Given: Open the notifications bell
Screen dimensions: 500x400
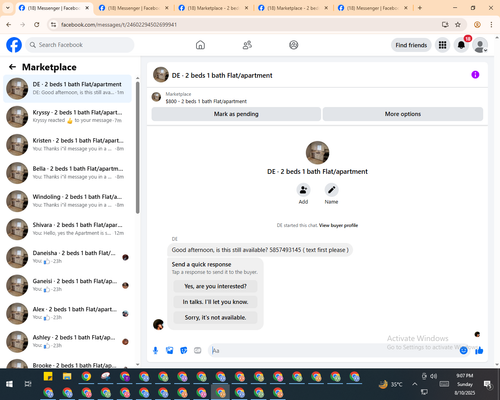Looking at the screenshot, I should click(461, 45).
